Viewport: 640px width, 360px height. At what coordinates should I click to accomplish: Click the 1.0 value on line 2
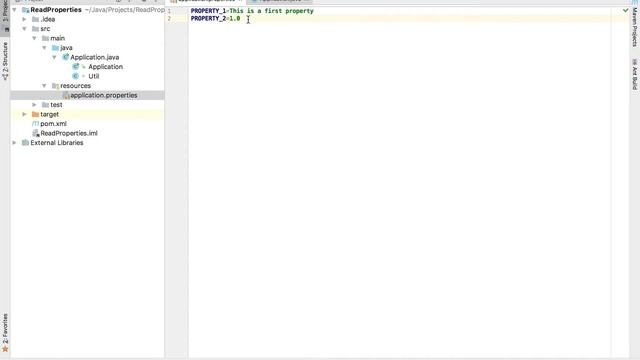[x=235, y=18]
